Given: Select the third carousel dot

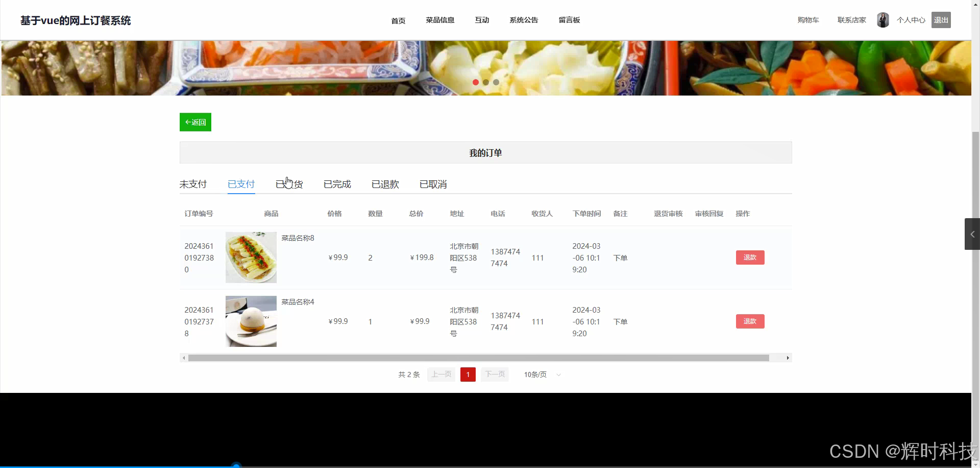Looking at the screenshot, I should (496, 82).
